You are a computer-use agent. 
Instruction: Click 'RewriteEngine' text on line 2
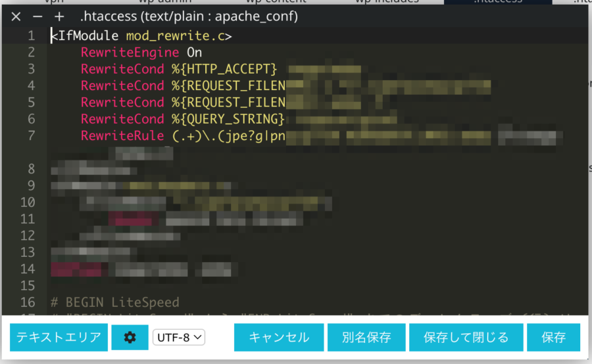click(x=130, y=53)
